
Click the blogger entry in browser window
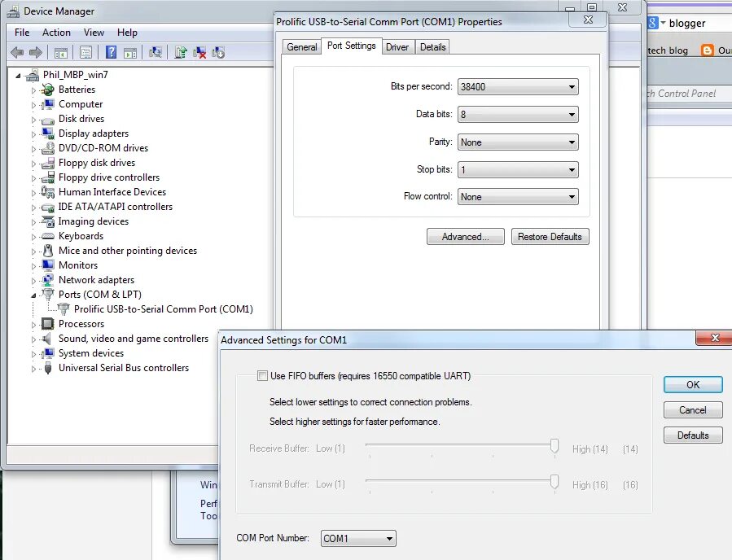click(x=686, y=24)
